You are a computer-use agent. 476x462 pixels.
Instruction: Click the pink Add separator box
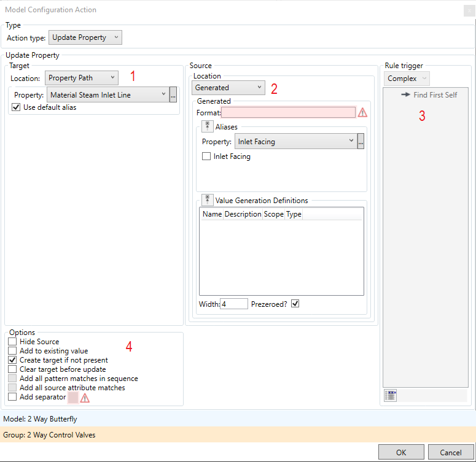(x=73, y=398)
